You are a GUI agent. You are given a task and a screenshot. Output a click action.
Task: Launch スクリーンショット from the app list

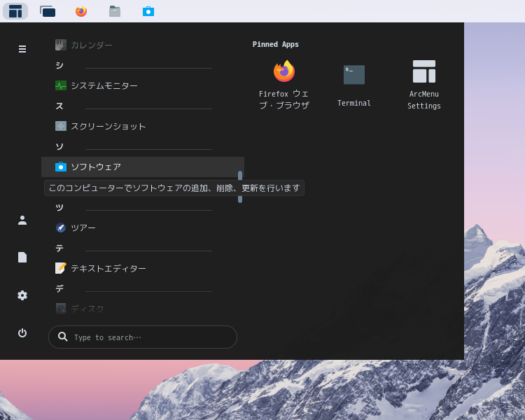143,126
